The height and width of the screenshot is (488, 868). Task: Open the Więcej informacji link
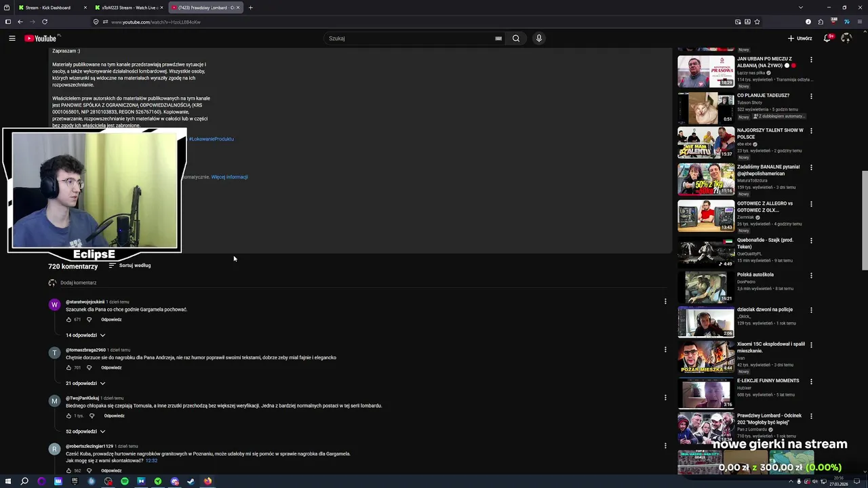229,177
